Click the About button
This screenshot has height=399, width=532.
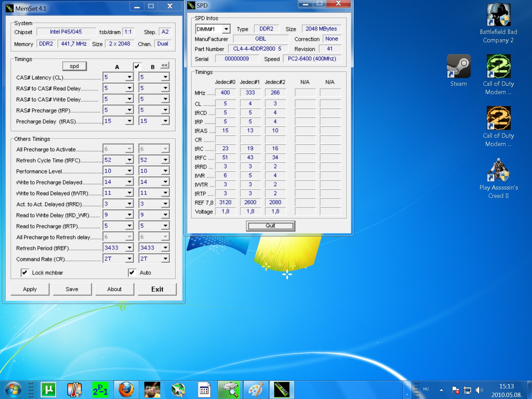[114, 289]
